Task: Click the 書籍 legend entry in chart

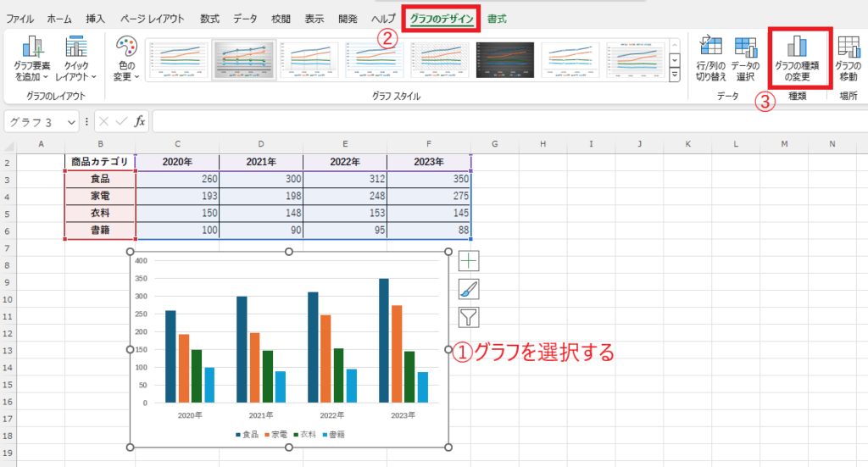Action: (x=334, y=435)
